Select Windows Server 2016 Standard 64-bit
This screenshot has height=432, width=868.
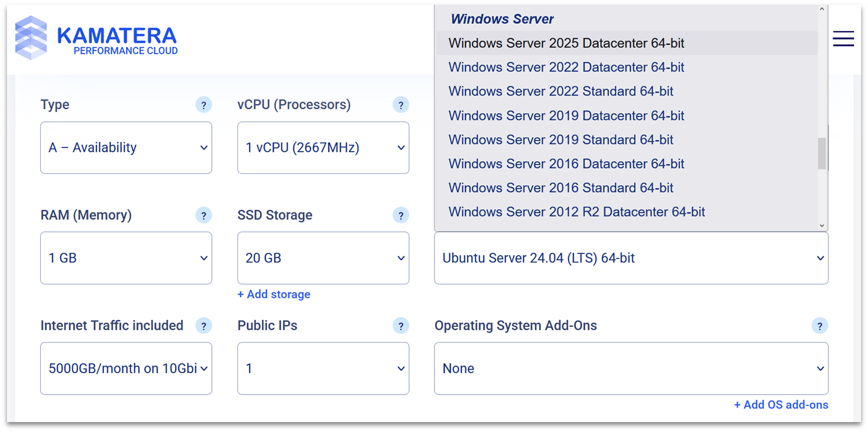[626, 187]
